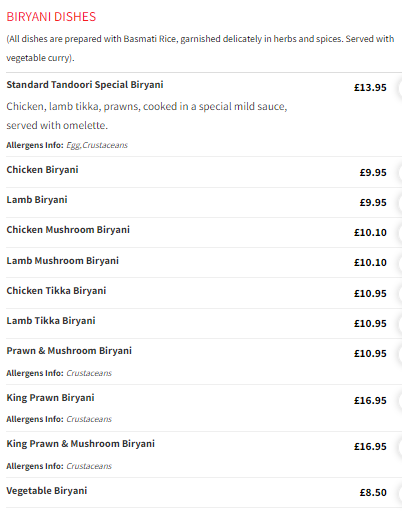Click the circle button next to Lamb Mushroom Biryani

pos(400,263)
